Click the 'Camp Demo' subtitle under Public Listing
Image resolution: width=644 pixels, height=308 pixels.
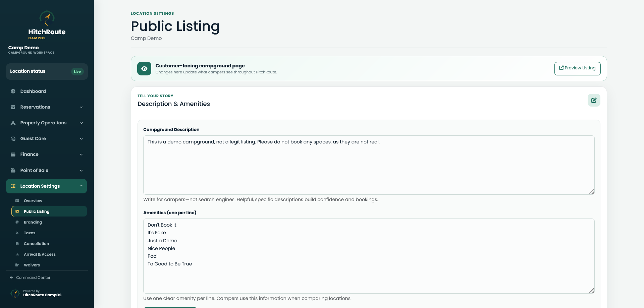tap(146, 38)
